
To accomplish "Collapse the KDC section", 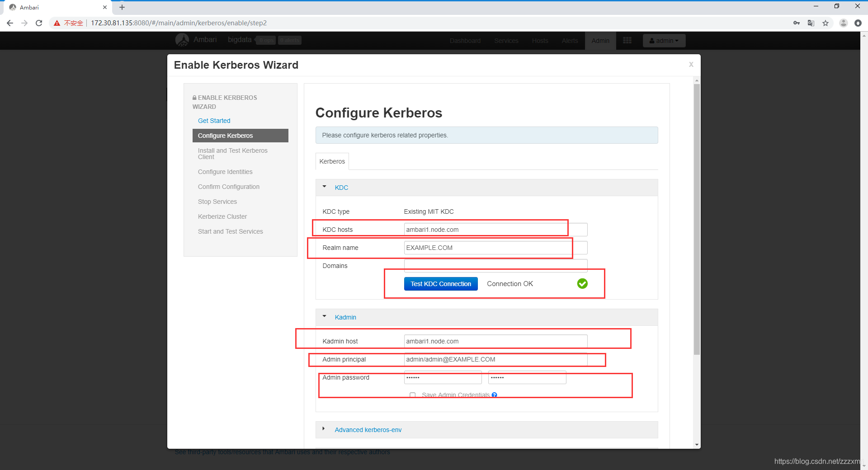I will click(x=324, y=187).
